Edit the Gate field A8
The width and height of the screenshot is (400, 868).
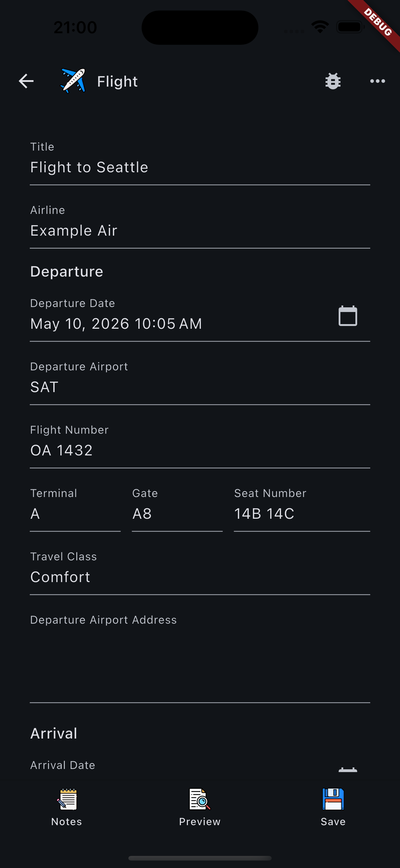point(177,508)
